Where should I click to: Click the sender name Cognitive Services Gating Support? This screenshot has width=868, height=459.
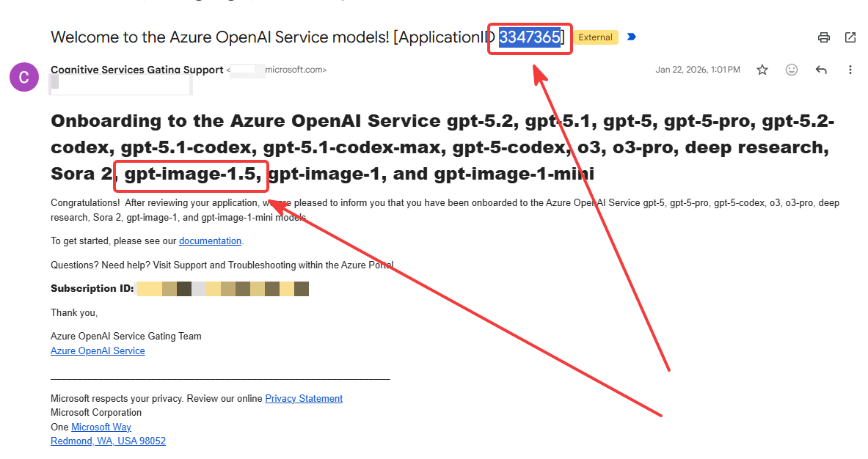click(x=136, y=70)
